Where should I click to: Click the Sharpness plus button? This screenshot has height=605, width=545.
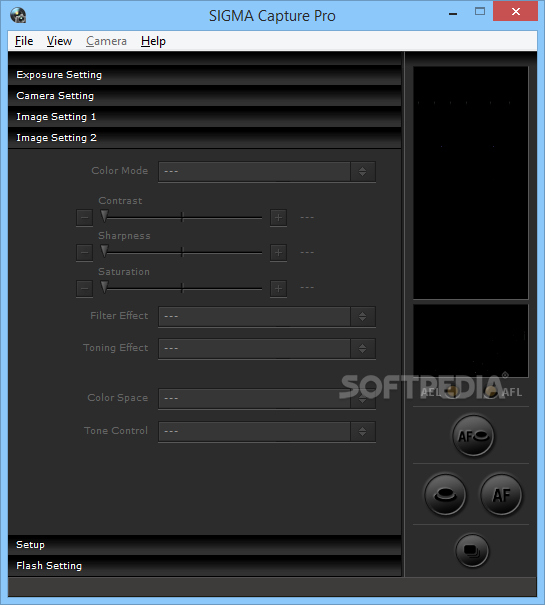[x=278, y=253]
